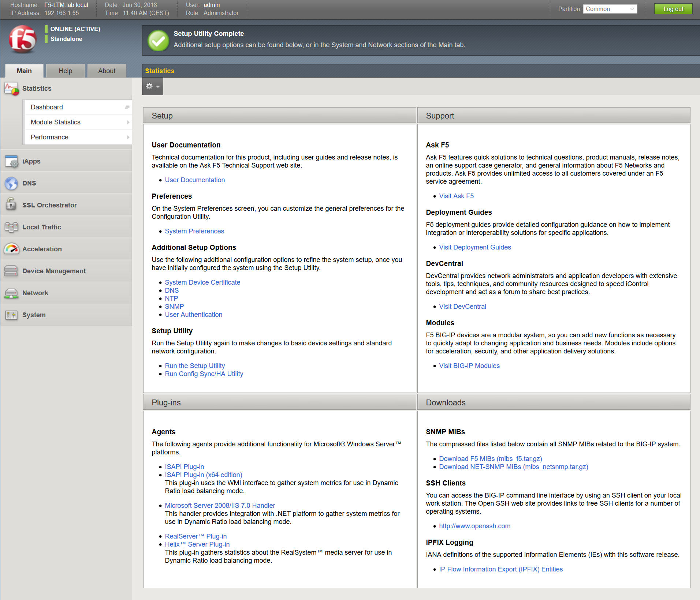Click Download NET-SNMP MIBs link
Screen dimensions: 700x600
pos(514,467)
